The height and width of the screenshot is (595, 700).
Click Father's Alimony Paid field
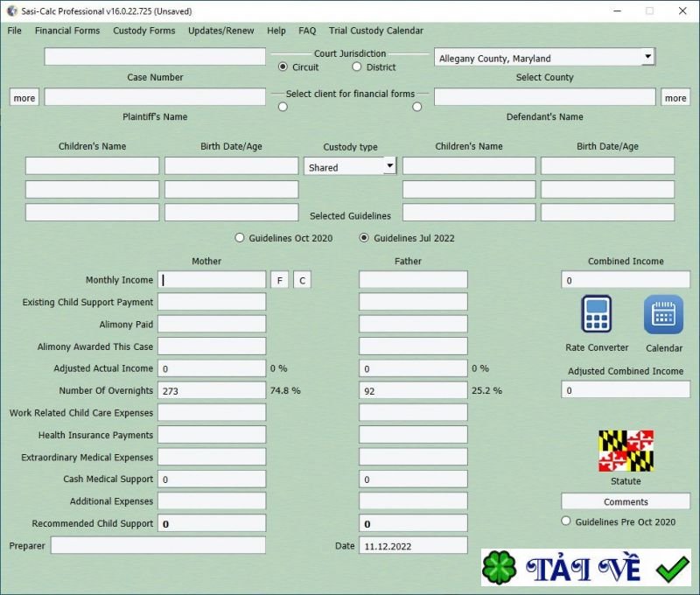[413, 324]
